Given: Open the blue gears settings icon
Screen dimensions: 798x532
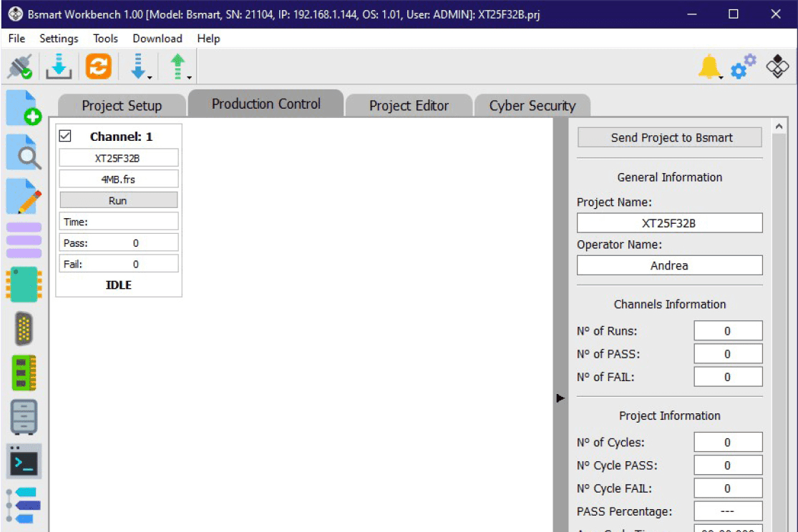Looking at the screenshot, I should click(743, 66).
